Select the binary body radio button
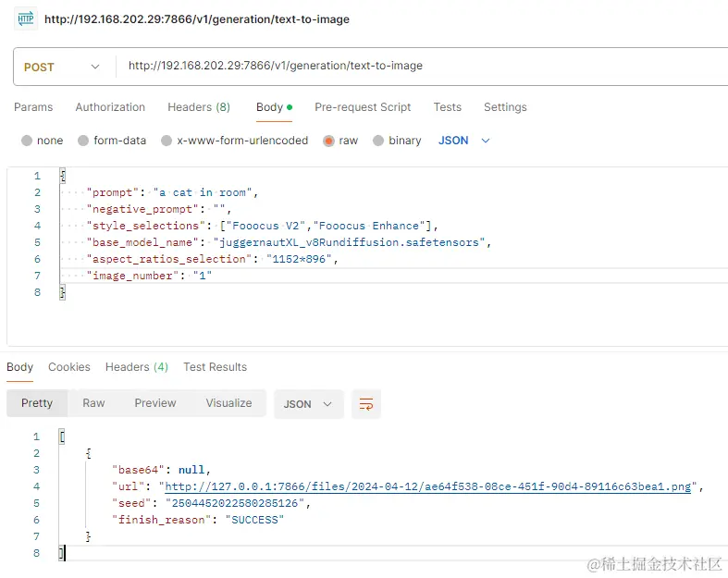Viewport: 728px width, 578px height. [378, 141]
